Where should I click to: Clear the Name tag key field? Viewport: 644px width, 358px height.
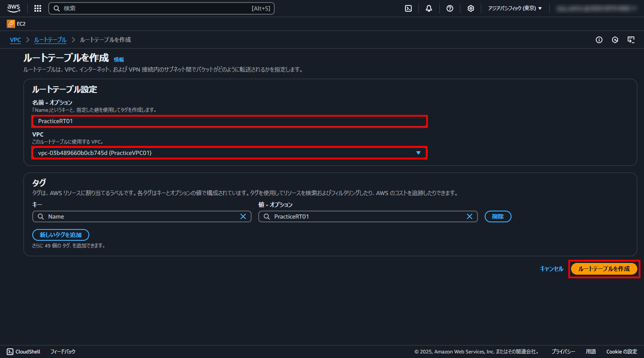click(243, 216)
